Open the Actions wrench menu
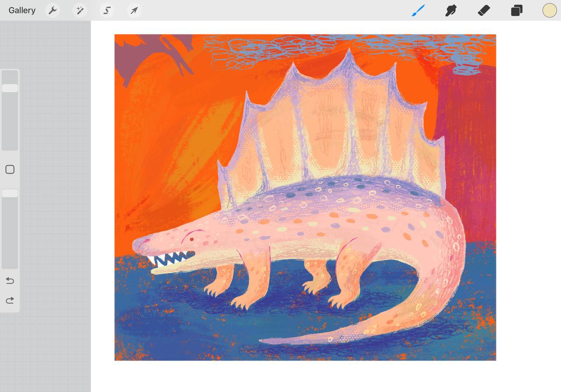Image resolution: width=561 pixels, height=392 pixels. point(53,11)
